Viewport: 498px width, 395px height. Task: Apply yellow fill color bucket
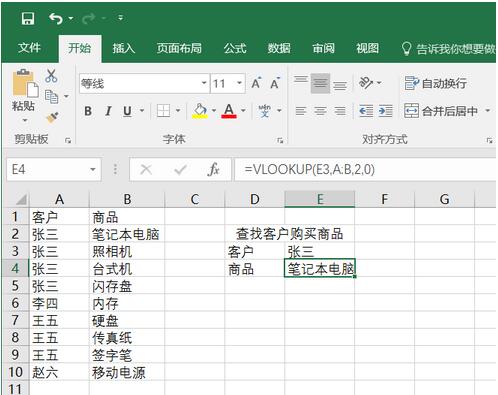coord(200,111)
